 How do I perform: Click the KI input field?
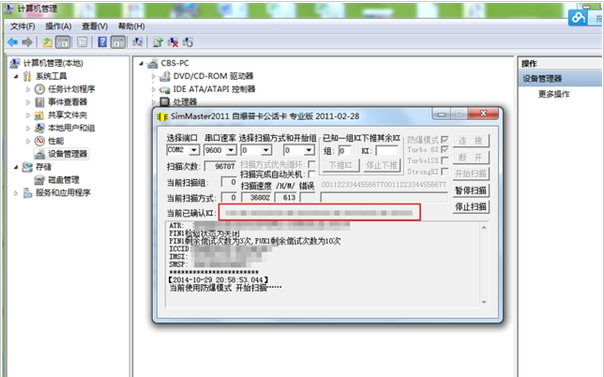point(387,151)
